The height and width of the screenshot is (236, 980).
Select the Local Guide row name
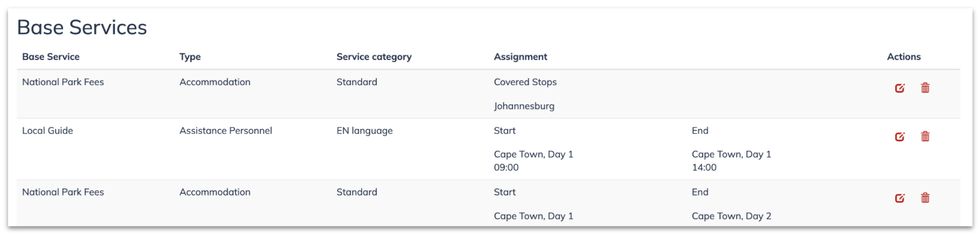click(48, 130)
